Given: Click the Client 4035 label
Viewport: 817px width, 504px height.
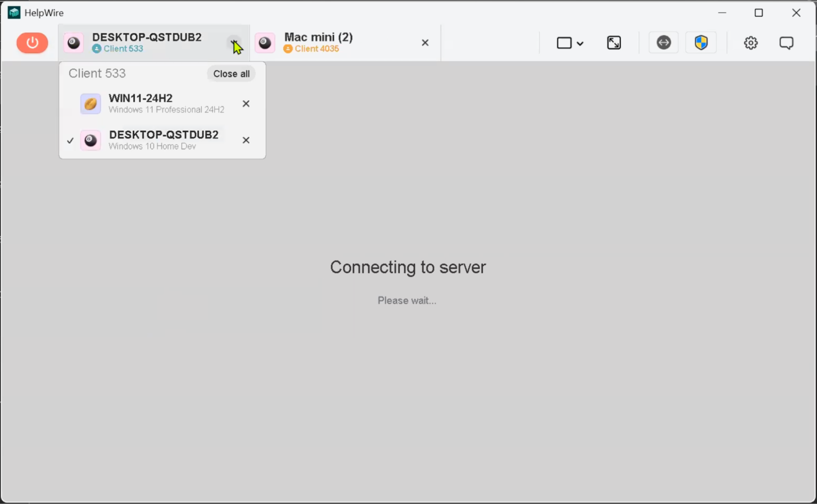Looking at the screenshot, I should (317, 49).
